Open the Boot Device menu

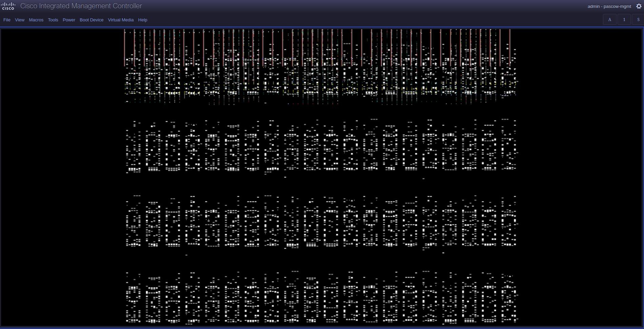click(x=92, y=20)
